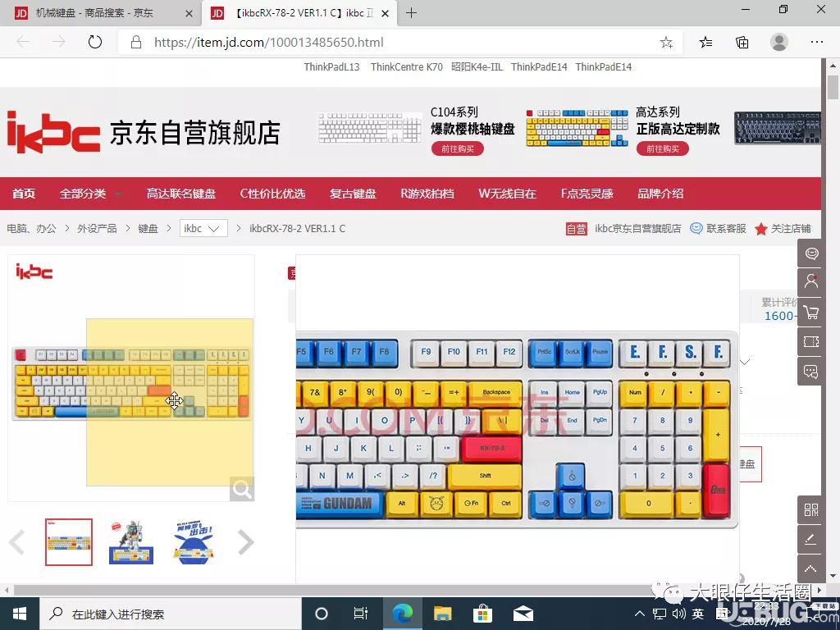Image resolution: width=840 pixels, height=630 pixels.
Task: Open sidebar QR code icon
Action: (x=811, y=510)
